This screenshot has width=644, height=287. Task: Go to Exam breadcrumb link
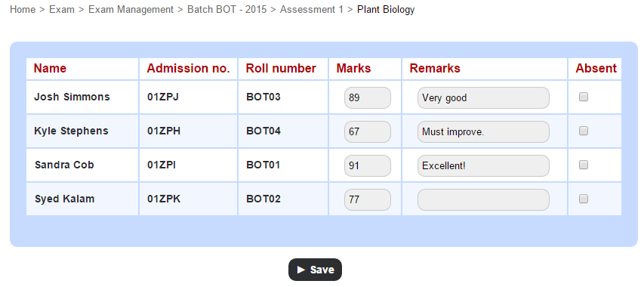pos(62,10)
